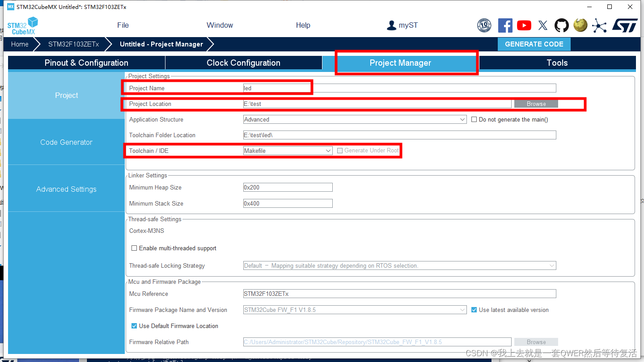This screenshot has height=362, width=644.
Task: Click the Minimum Stack Size field
Action: pos(288,203)
